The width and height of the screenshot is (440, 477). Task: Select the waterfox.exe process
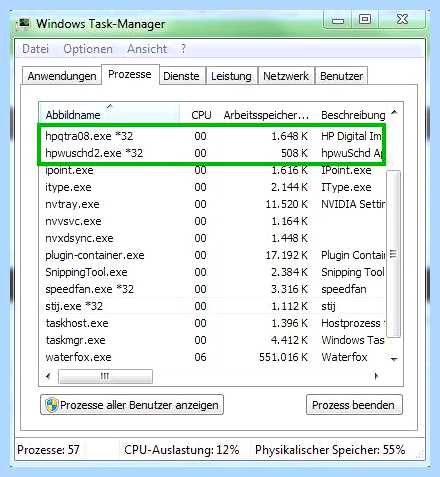pos(212,357)
